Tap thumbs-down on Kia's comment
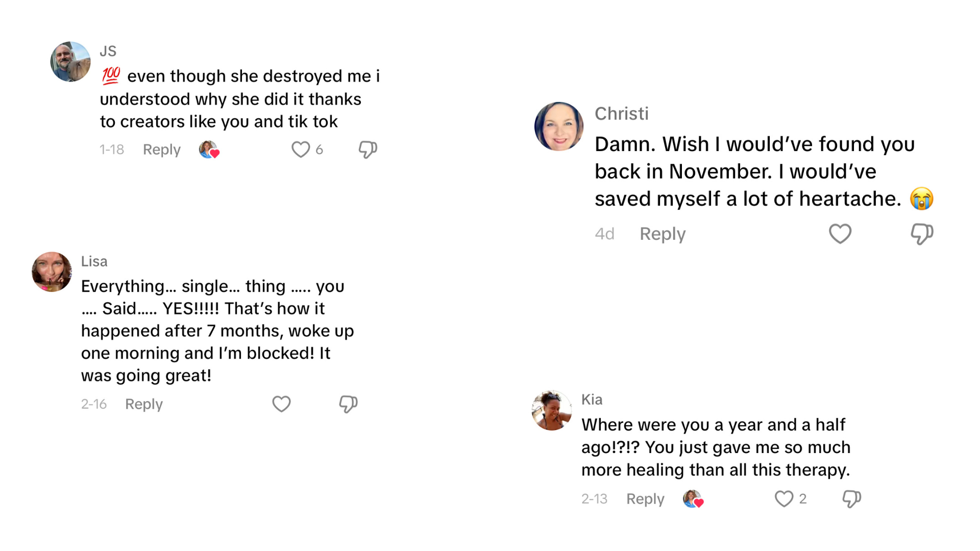 tap(851, 498)
